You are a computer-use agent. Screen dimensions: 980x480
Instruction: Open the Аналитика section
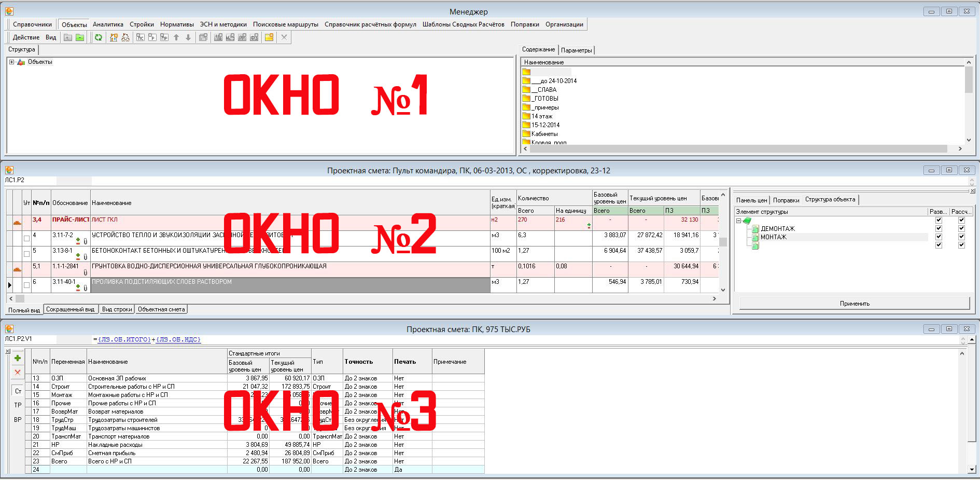pos(108,24)
